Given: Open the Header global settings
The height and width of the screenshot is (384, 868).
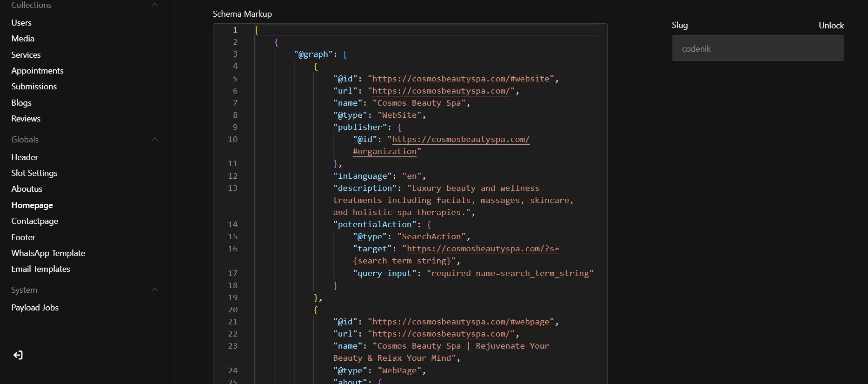Looking at the screenshot, I should (x=25, y=157).
